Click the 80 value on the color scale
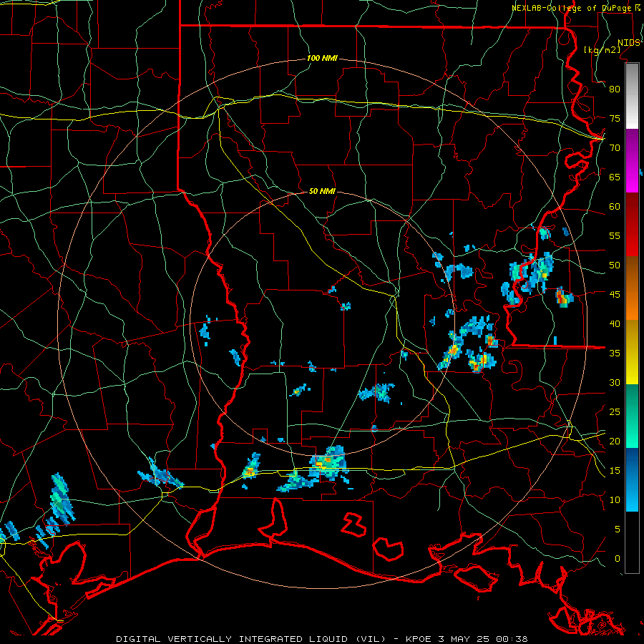The width and height of the screenshot is (644, 644). click(615, 89)
